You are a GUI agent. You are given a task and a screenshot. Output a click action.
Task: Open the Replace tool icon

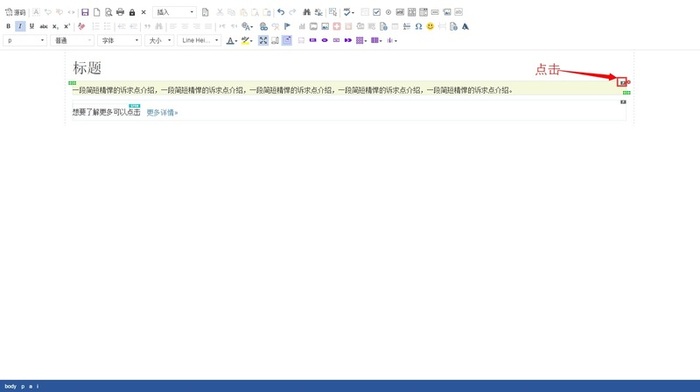(x=318, y=12)
